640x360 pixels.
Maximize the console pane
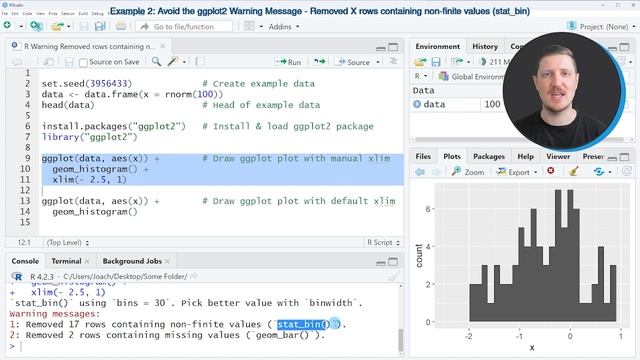pyautogui.click(x=393, y=262)
